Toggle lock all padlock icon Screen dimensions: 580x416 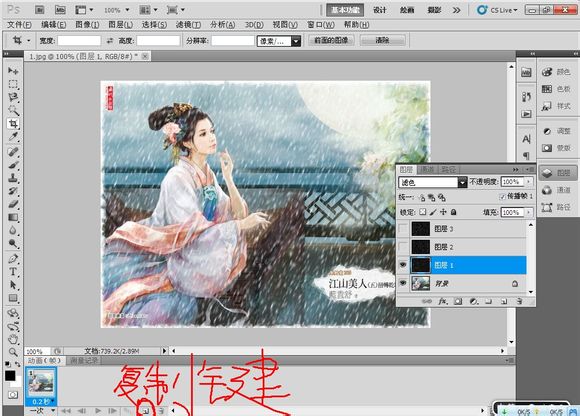click(x=453, y=212)
